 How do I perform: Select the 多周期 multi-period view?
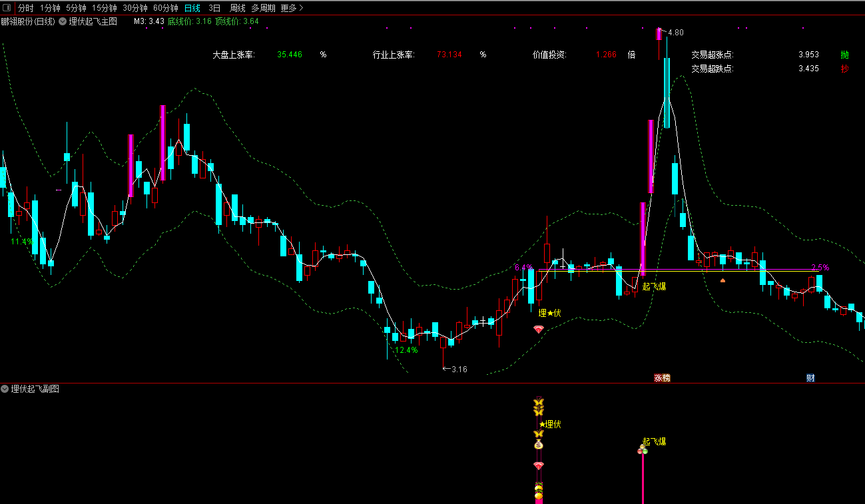click(x=263, y=8)
